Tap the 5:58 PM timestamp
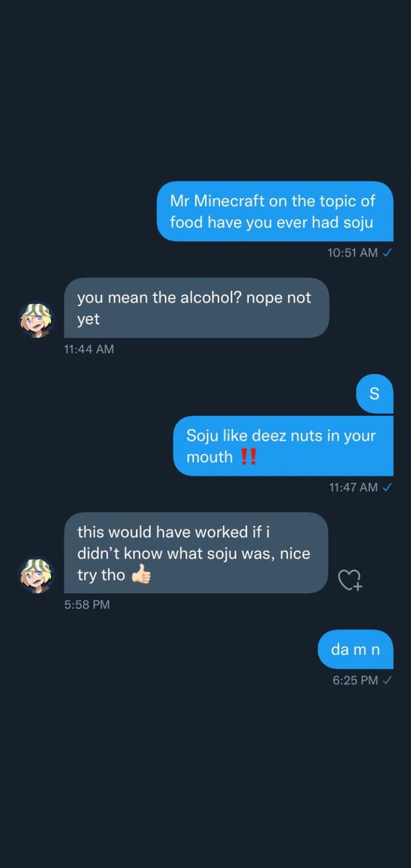 tap(87, 605)
